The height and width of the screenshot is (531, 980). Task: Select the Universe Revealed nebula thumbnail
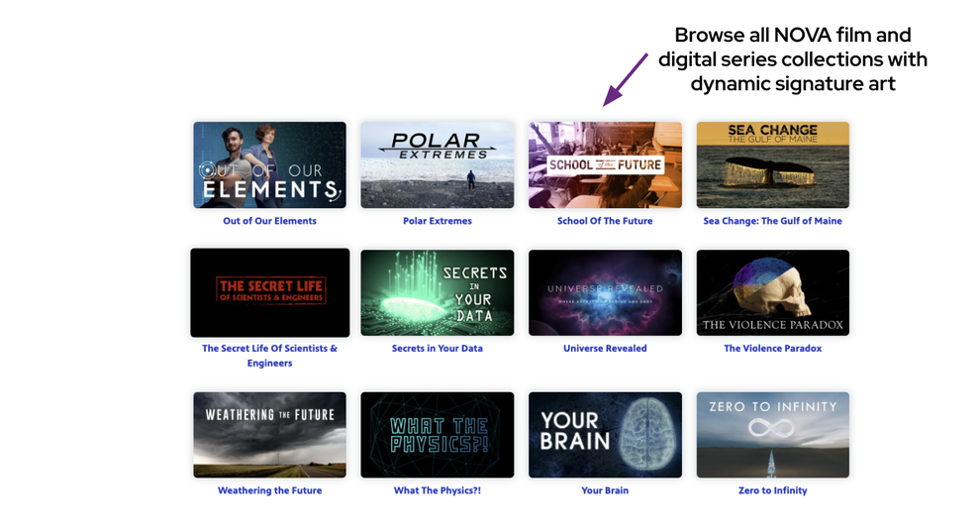(x=605, y=292)
